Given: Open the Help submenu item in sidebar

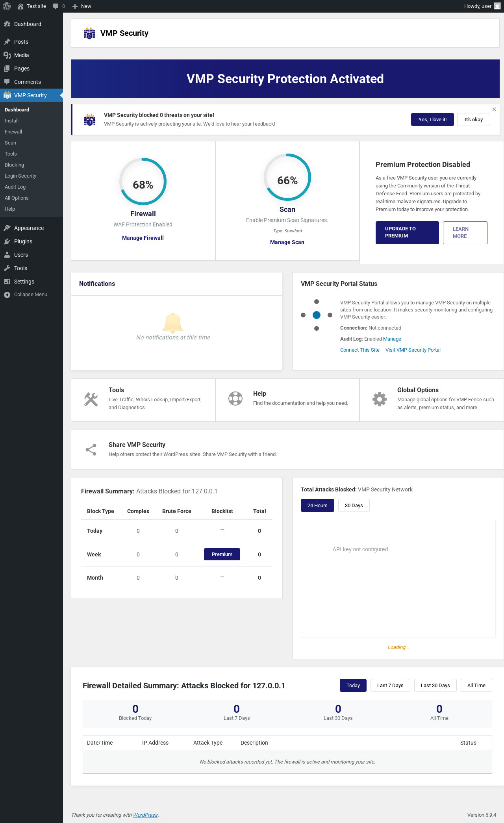Looking at the screenshot, I should [x=10, y=209].
